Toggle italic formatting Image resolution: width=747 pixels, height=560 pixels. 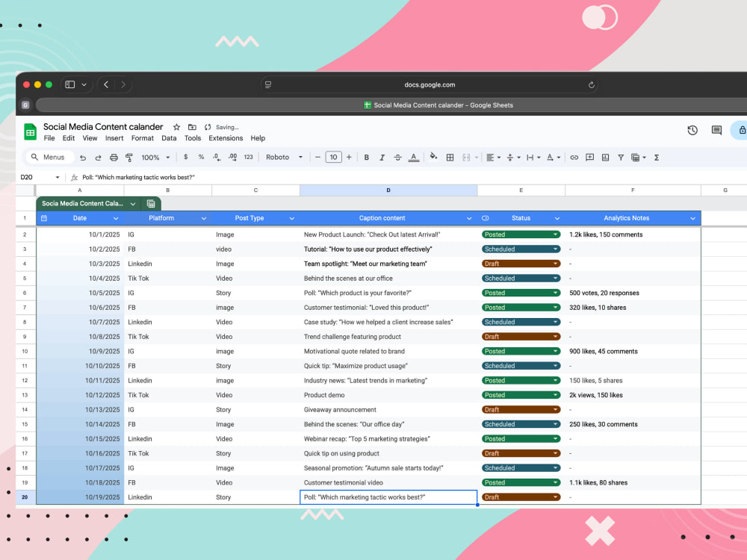(x=382, y=158)
